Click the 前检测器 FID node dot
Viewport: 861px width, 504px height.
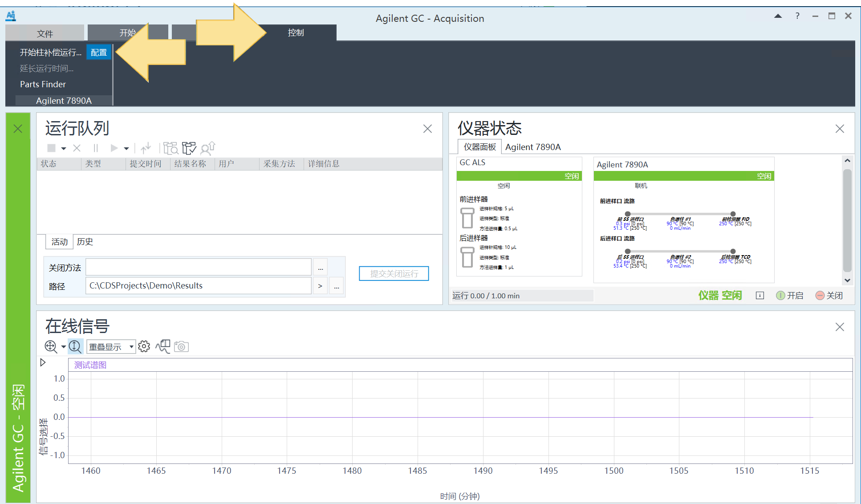pos(733,214)
